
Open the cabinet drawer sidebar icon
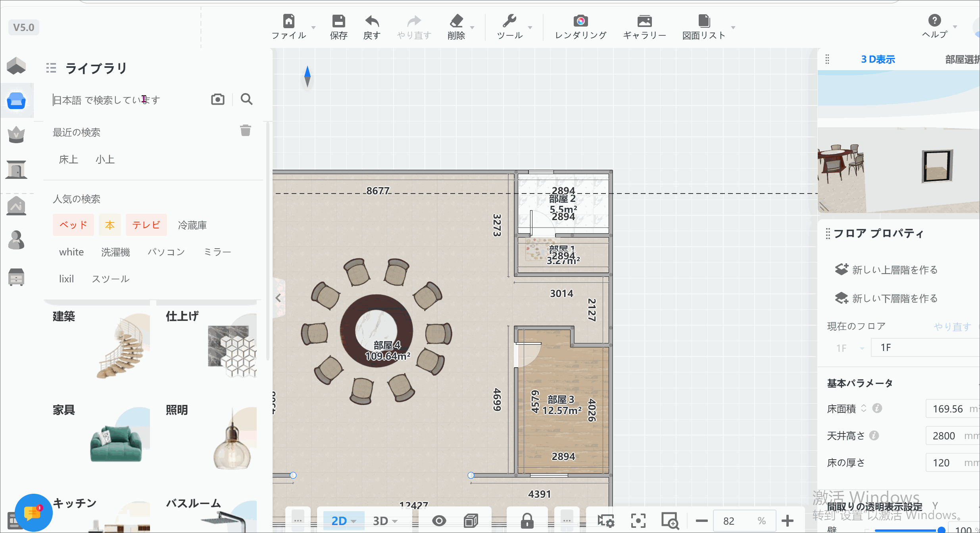coord(16,277)
